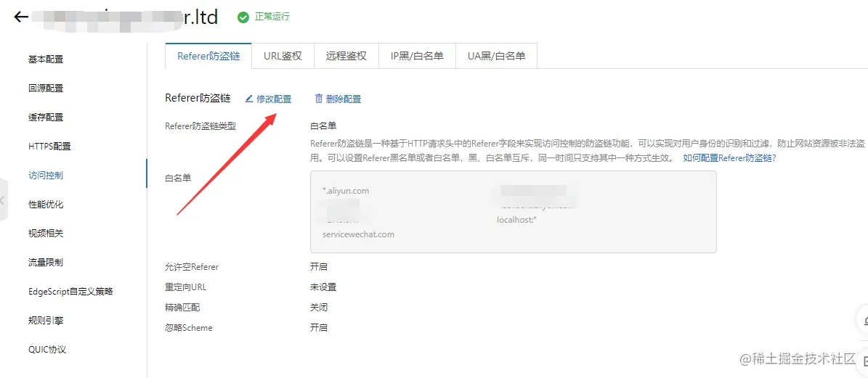The width and height of the screenshot is (868, 378).
Task: Click the 删除配置 link
Action: pyautogui.click(x=344, y=99)
